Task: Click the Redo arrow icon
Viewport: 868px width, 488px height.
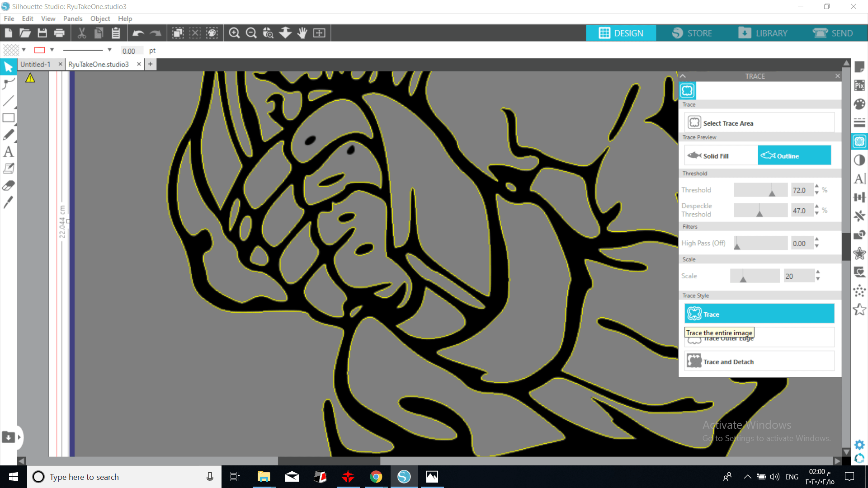Action: pyautogui.click(x=156, y=33)
